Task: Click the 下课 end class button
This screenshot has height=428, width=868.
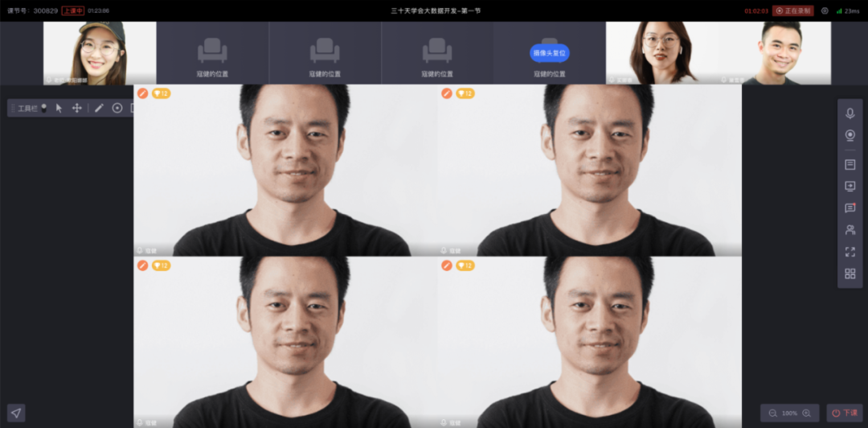Action: click(845, 413)
